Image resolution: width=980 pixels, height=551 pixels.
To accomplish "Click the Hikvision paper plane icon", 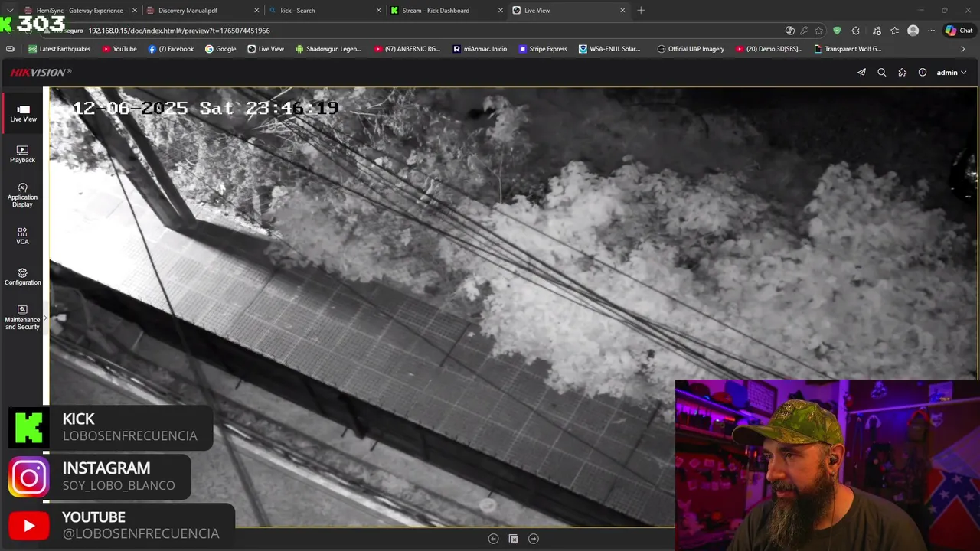I will pos(861,73).
